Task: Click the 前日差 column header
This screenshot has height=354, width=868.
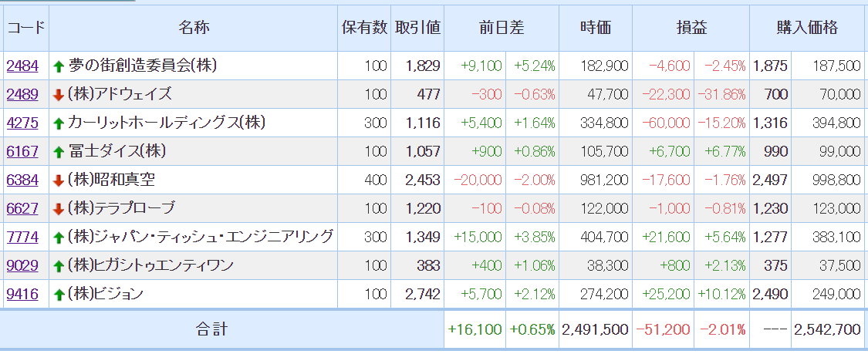Action: 502,29
